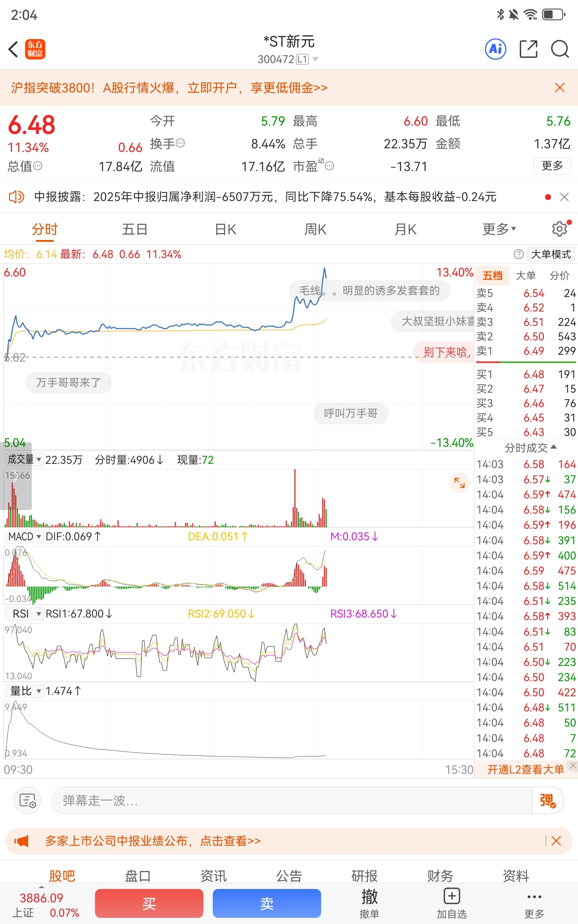Expand the 更多 chart period dropdown
578x924 pixels.
(x=499, y=230)
